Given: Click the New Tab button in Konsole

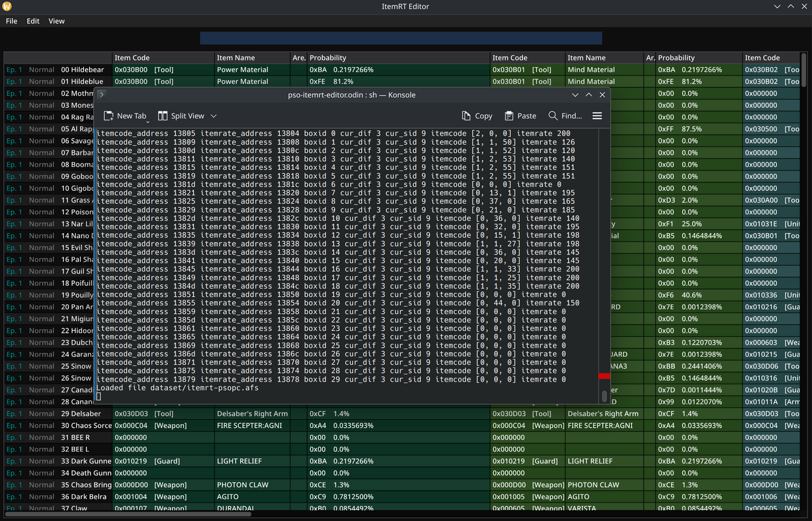Looking at the screenshot, I should tap(125, 116).
